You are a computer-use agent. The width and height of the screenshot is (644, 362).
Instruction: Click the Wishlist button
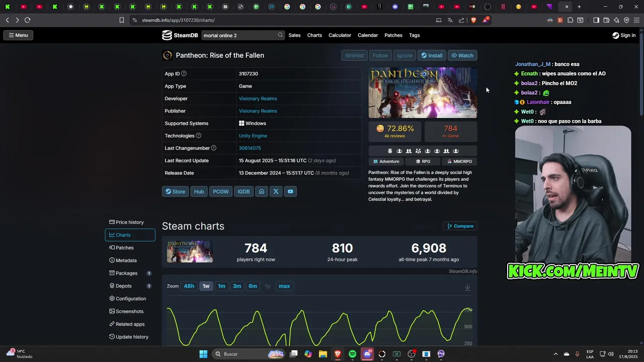354,55
